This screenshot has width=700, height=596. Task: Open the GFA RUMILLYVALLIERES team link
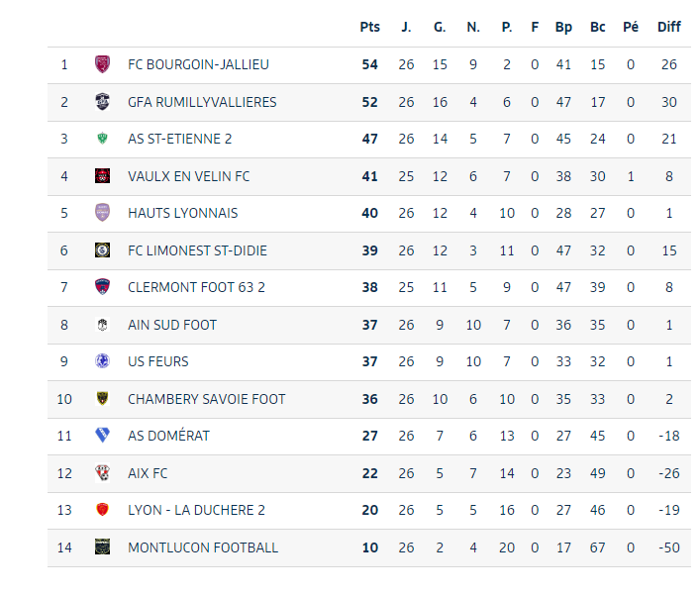coord(202,102)
